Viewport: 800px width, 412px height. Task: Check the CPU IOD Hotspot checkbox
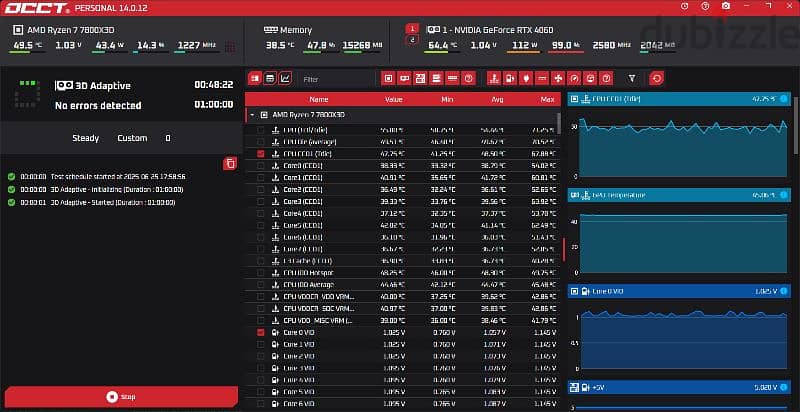261,273
